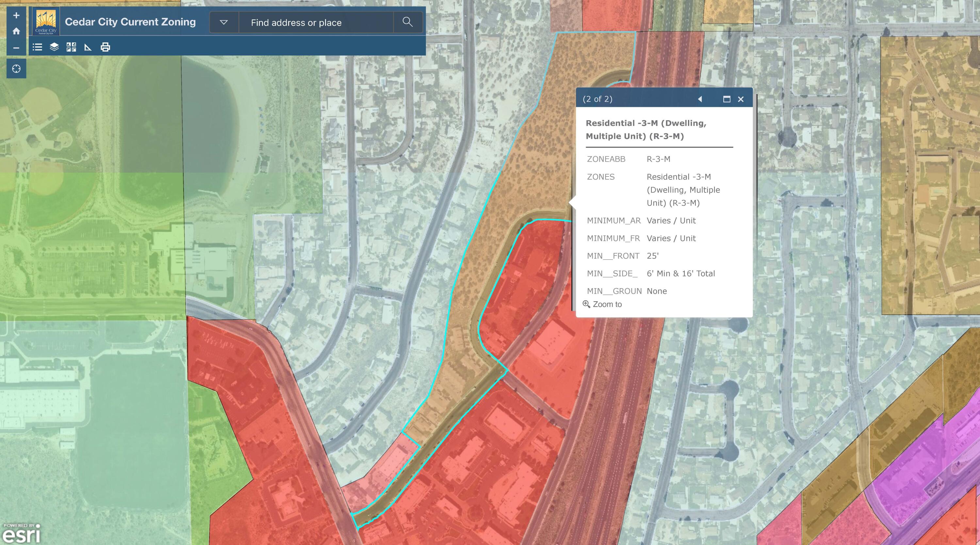
Task: Expand the search source dropdown arrow
Action: click(224, 23)
